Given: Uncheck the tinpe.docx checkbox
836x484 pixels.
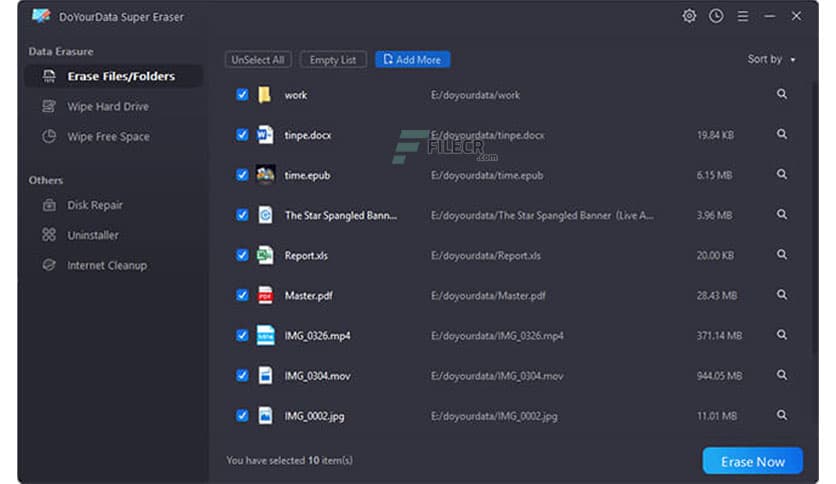Looking at the screenshot, I should [x=242, y=135].
